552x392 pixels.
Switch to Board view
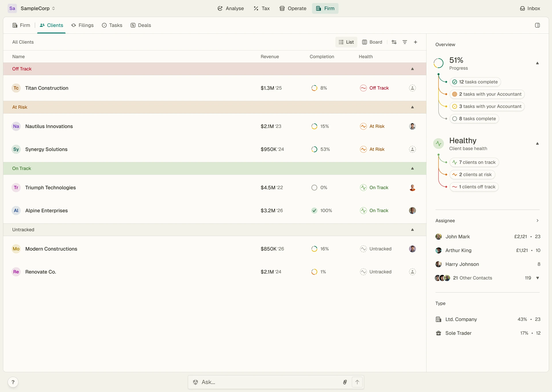point(372,42)
